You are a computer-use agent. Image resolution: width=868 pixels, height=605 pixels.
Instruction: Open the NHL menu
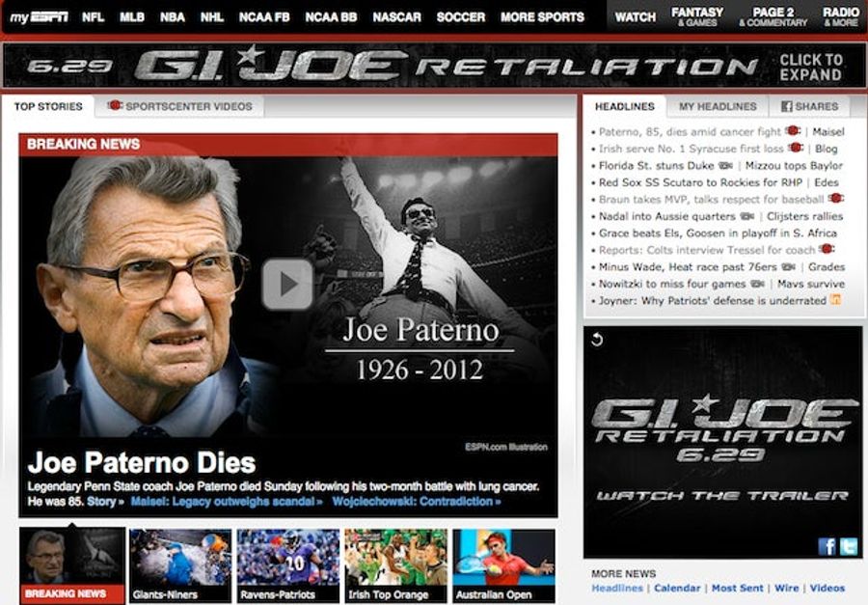click(212, 17)
